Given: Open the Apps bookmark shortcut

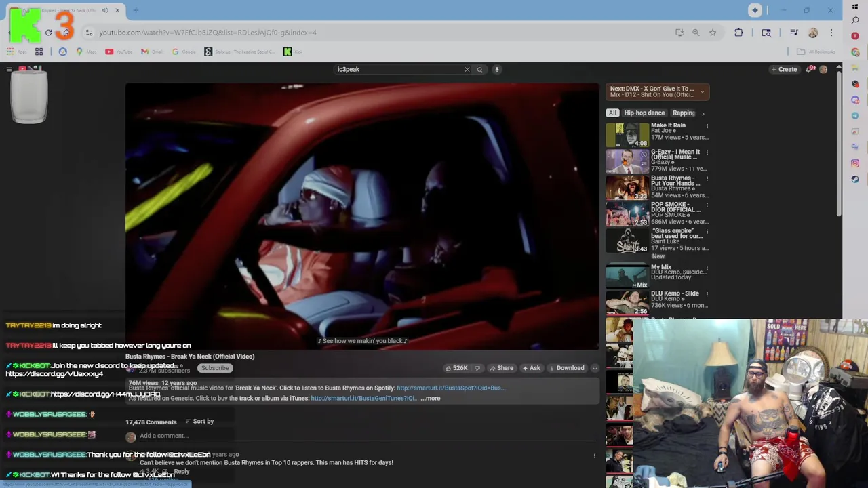Looking at the screenshot, I should (x=16, y=52).
